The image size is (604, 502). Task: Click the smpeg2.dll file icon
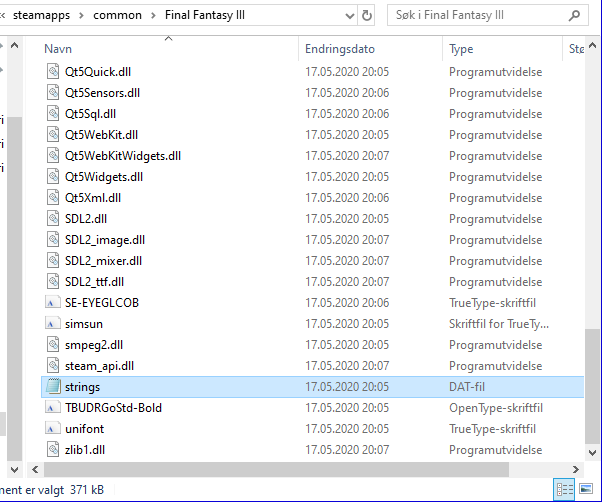click(x=53, y=345)
